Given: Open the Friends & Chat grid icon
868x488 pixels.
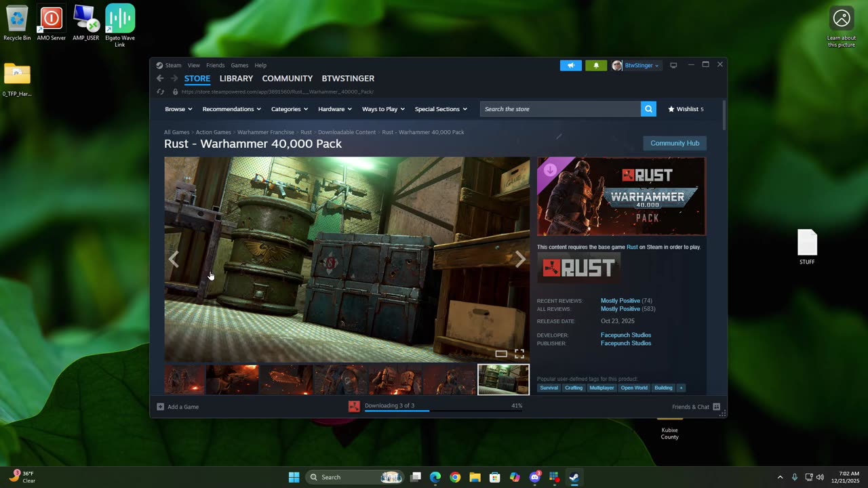Looking at the screenshot, I should point(716,407).
